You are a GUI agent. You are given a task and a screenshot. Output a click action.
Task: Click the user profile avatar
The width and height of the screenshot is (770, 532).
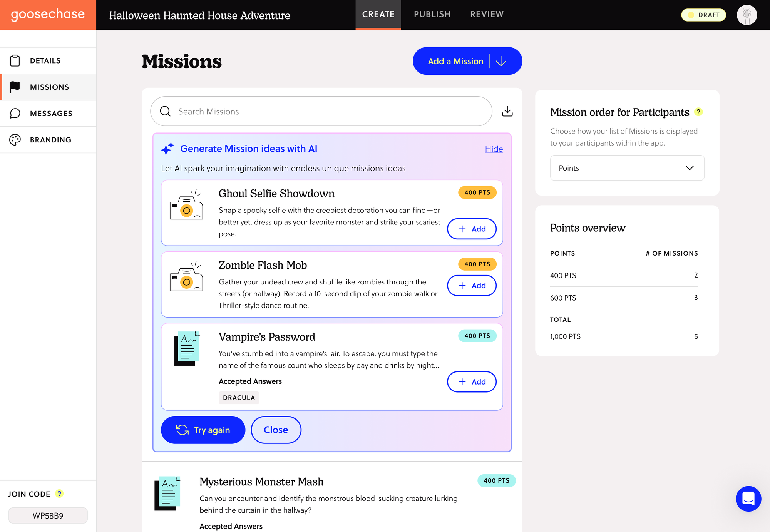[747, 15]
